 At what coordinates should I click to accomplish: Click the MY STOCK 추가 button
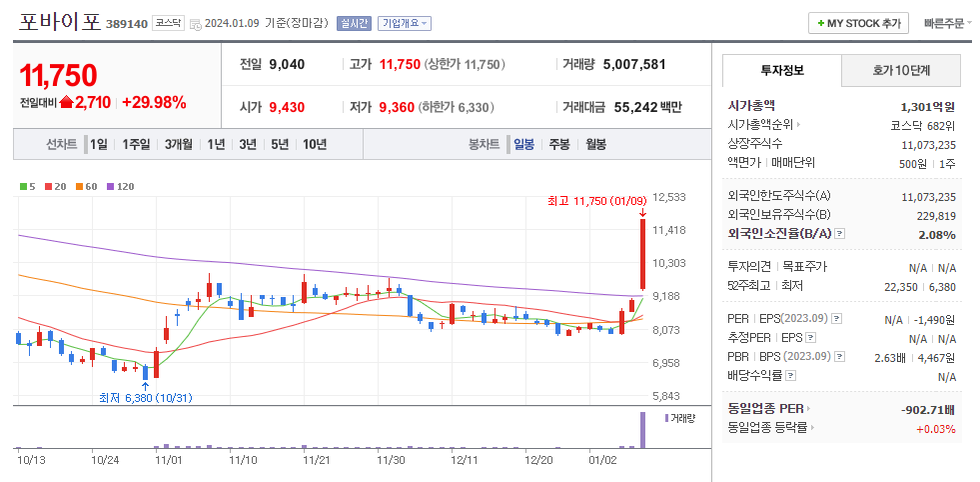coord(859,23)
